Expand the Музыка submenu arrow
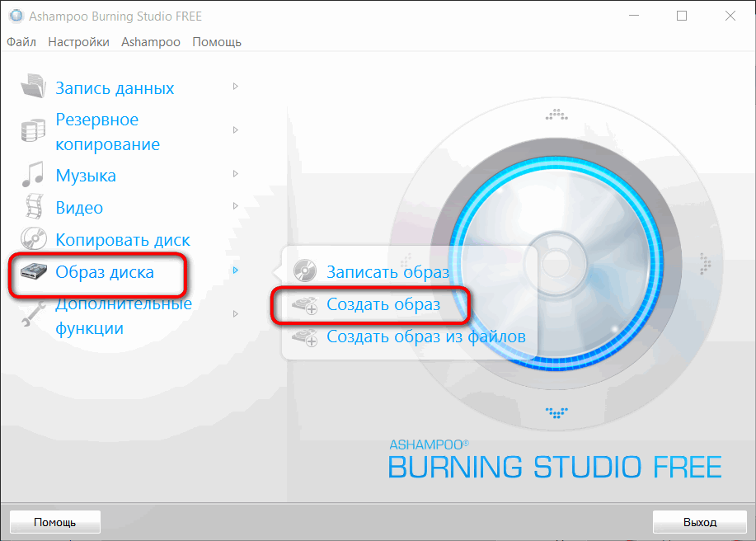The height and width of the screenshot is (541, 756). [235, 173]
